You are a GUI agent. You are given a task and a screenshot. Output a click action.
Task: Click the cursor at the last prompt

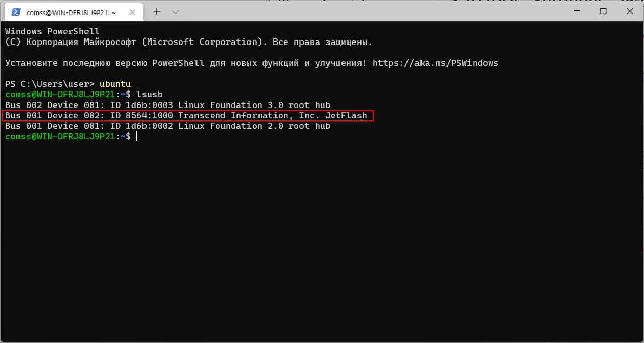click(x=136, y=136)
